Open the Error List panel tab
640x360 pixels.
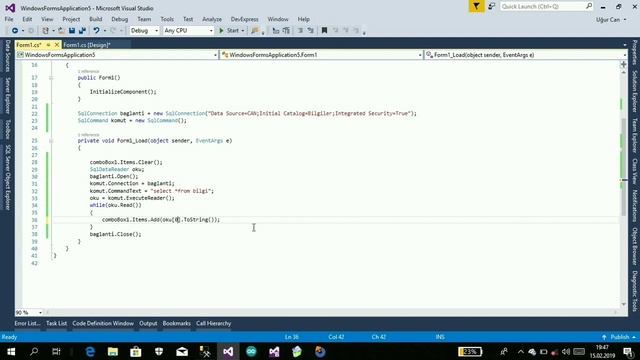click(27, 323)
